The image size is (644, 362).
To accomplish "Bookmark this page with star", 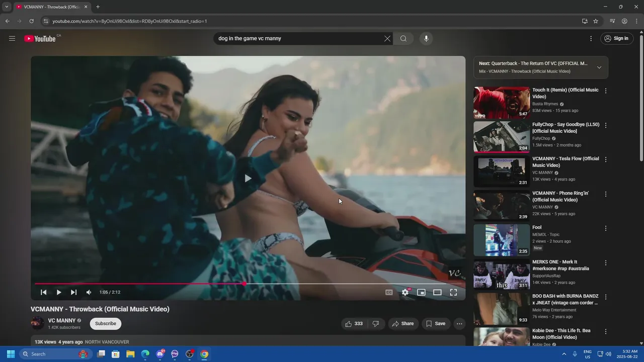I will point(596,21).
